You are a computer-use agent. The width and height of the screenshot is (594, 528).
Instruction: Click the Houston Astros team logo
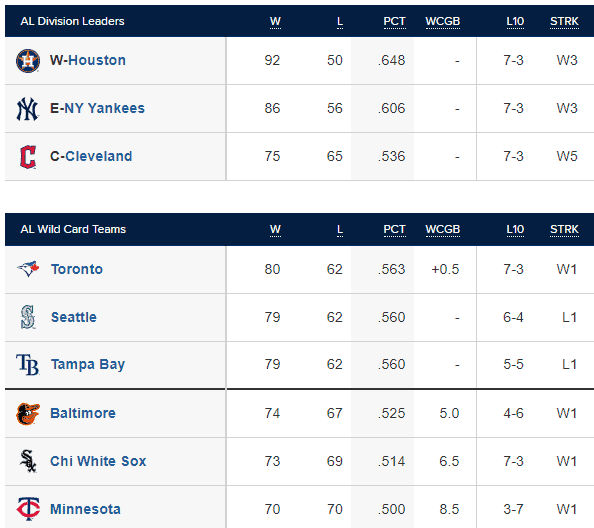28,61
